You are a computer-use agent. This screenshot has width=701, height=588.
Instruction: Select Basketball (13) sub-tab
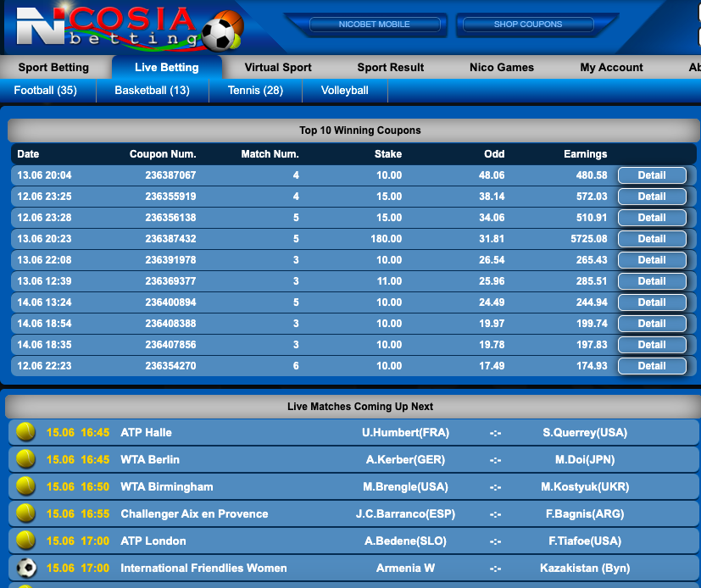click(152, 91)
